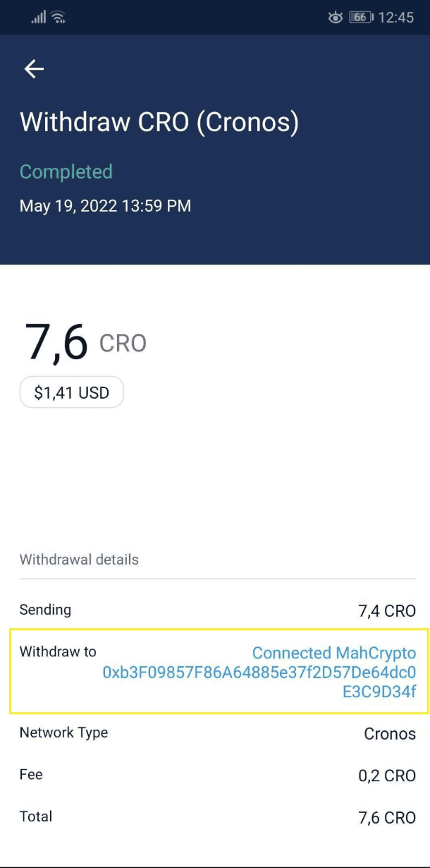
Task: Tap the Total 7,6 CRO value
Action: [x=387, y=817]
